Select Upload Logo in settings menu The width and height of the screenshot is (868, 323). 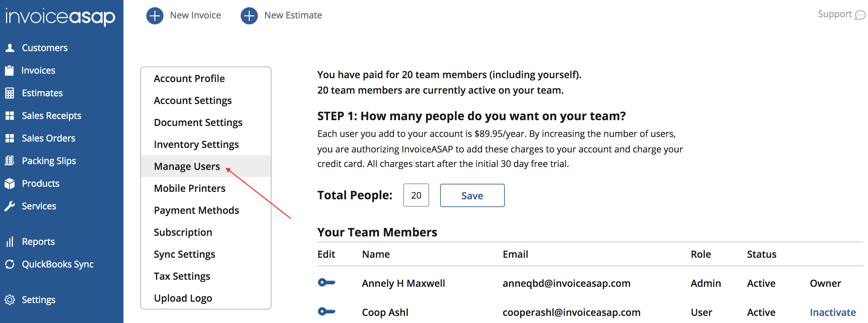(x=183, y=298)
